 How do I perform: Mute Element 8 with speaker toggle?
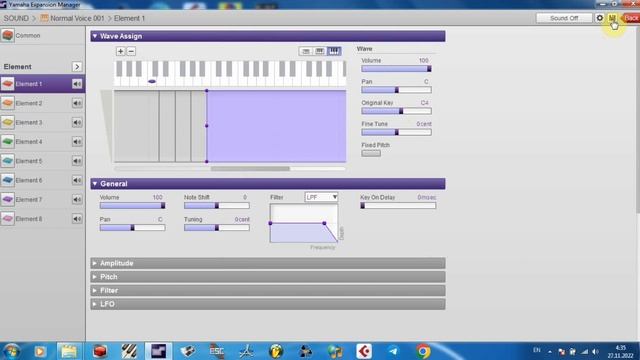click(x=77, y=218)
